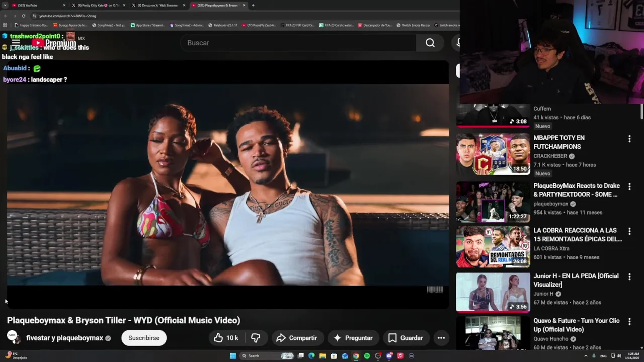
Task: Show hidden system tray icons
Action: 586,356
